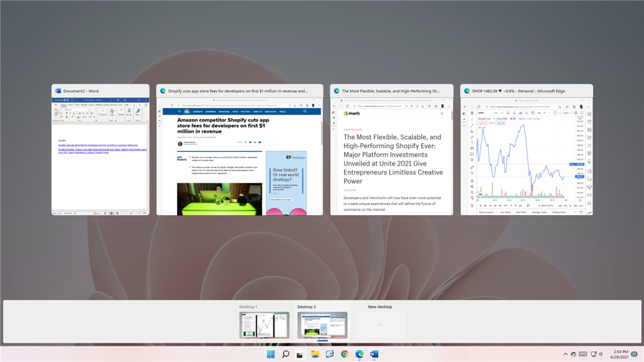
Task: Select the Desktop 2 thumbnail
Action: 323,325
